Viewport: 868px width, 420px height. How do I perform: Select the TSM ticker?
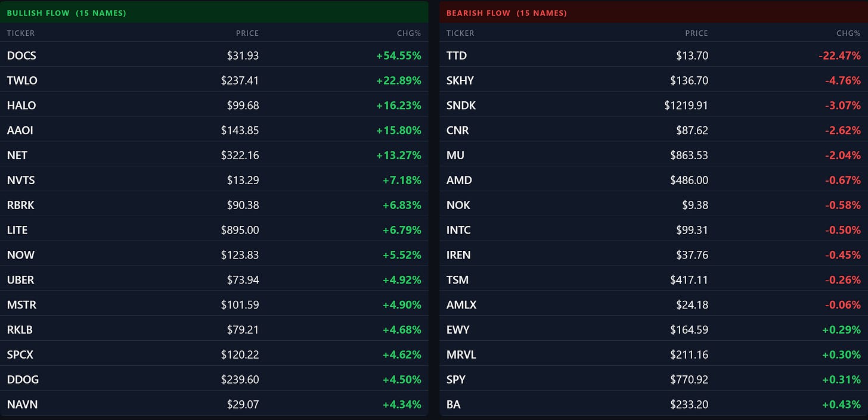[457, 280]
